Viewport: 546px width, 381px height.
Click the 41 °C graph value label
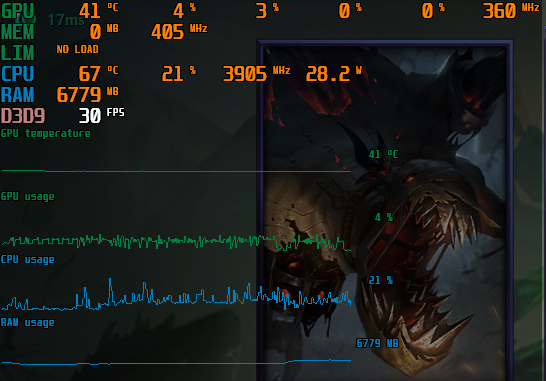click(x=383, y=154)
